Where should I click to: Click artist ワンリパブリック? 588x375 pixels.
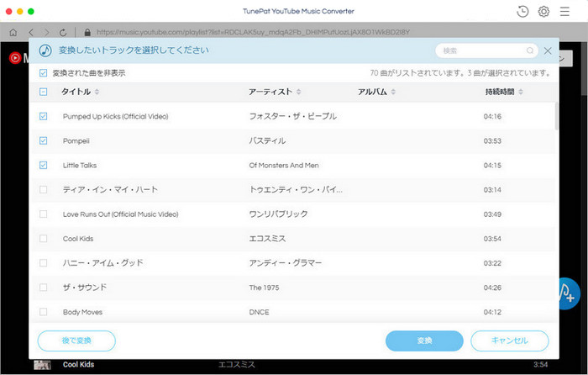[278, 214]
